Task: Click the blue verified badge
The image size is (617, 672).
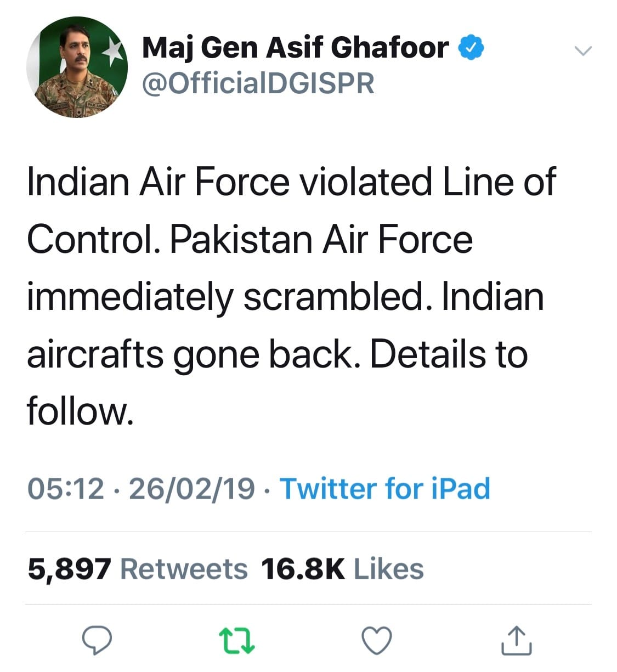Action: coord(471,48)
